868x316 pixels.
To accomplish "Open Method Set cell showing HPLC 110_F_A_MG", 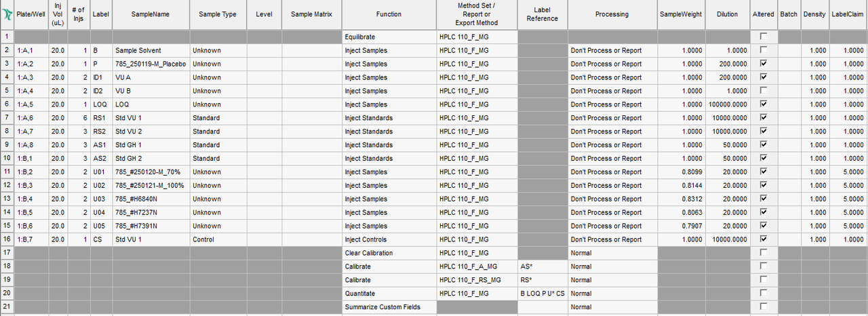I will coord(477,266).
